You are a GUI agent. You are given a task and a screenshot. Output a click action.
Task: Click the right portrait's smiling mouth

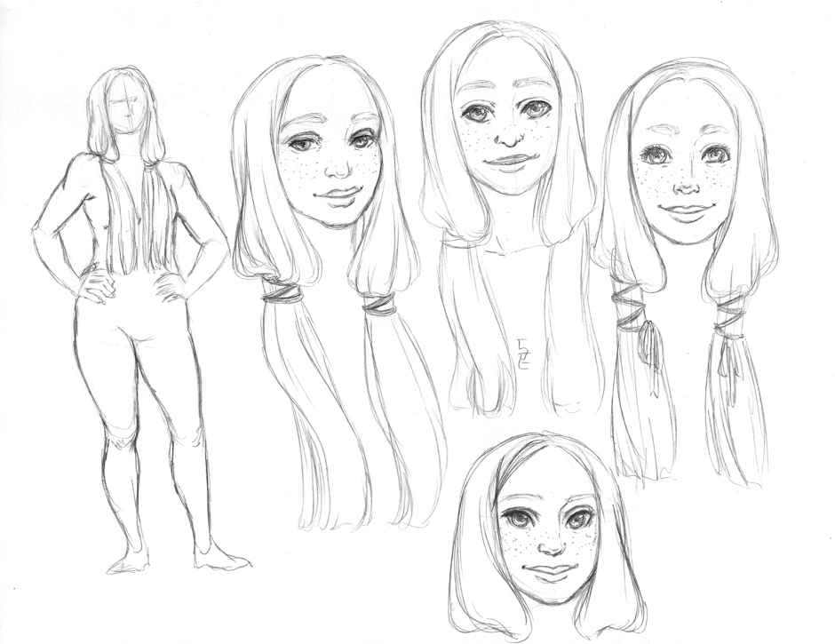click(687, 213)
